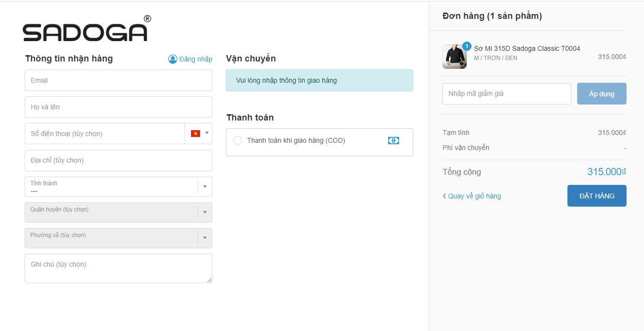The width and height of the screenshot is (644, 331).
Task: Click the back chevron by Quay về giỏ hàng
Action: 444,196
